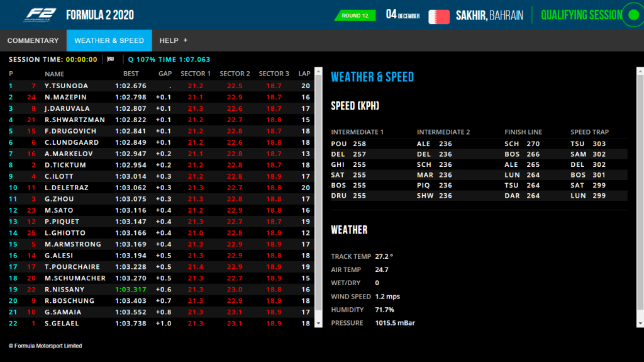Screen dimensions: 644x362
Task: Click the pressure value 1015.5 mBar
Action: (395, 323)
